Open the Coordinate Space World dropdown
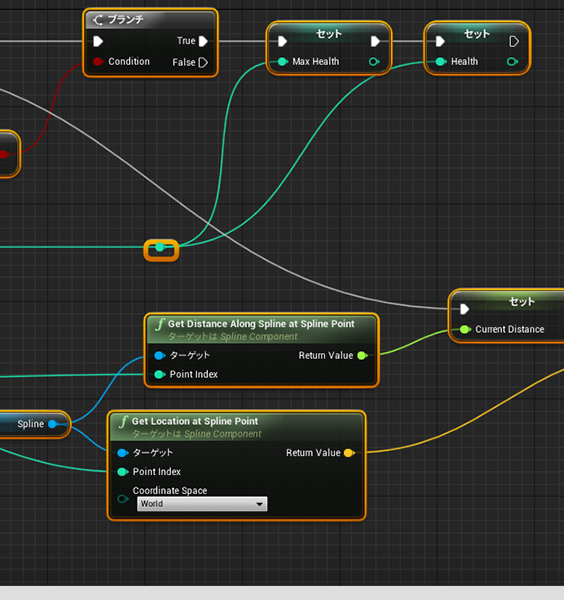Viewport: 564px width, 600px height. 202,504
